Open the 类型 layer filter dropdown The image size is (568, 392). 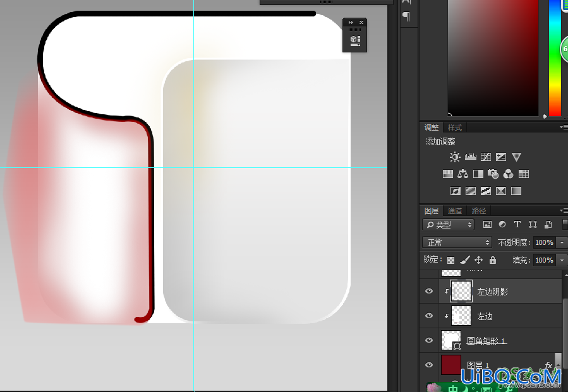[x=448, y=225]
